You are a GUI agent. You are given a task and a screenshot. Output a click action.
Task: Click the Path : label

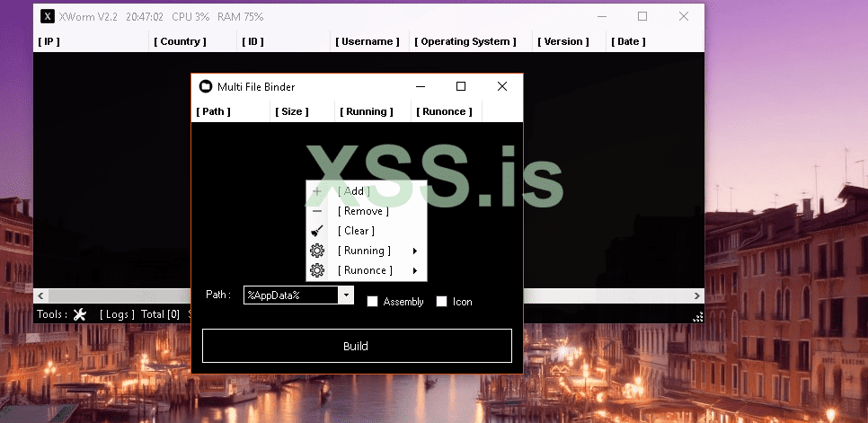point(218,295)
